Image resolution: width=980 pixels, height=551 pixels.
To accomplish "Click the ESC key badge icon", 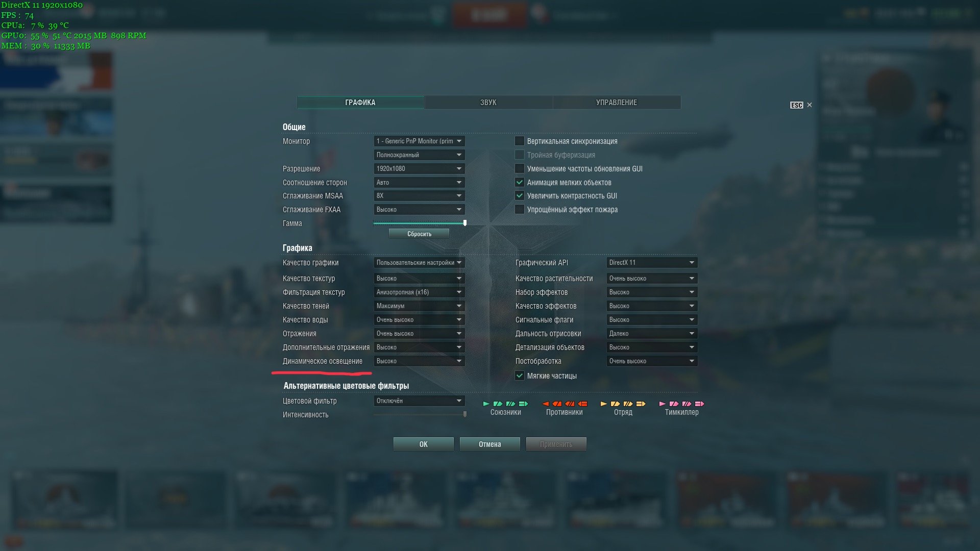I will [x=796, y=105].
